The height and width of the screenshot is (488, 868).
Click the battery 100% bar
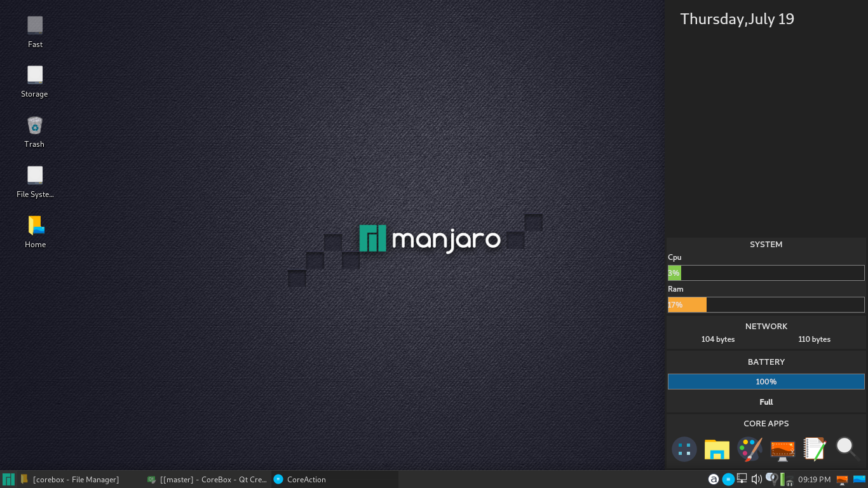pyautogui.click(x=766, y=381)
